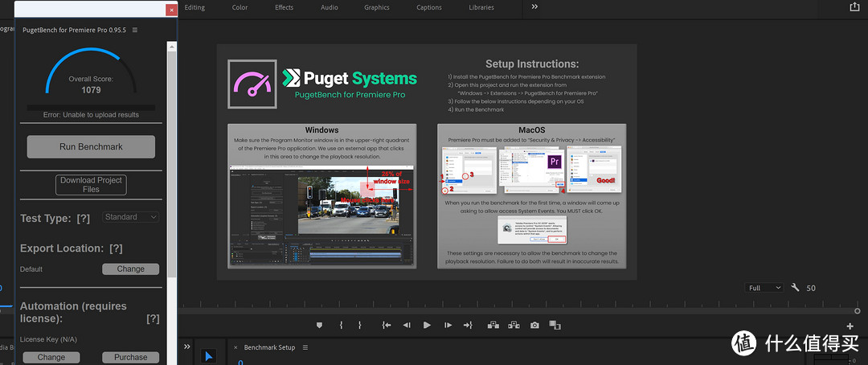The height and width of the screenshot is (365, 868).
Task: Click the Extract button icon
Action: click(x=514, y=325)
